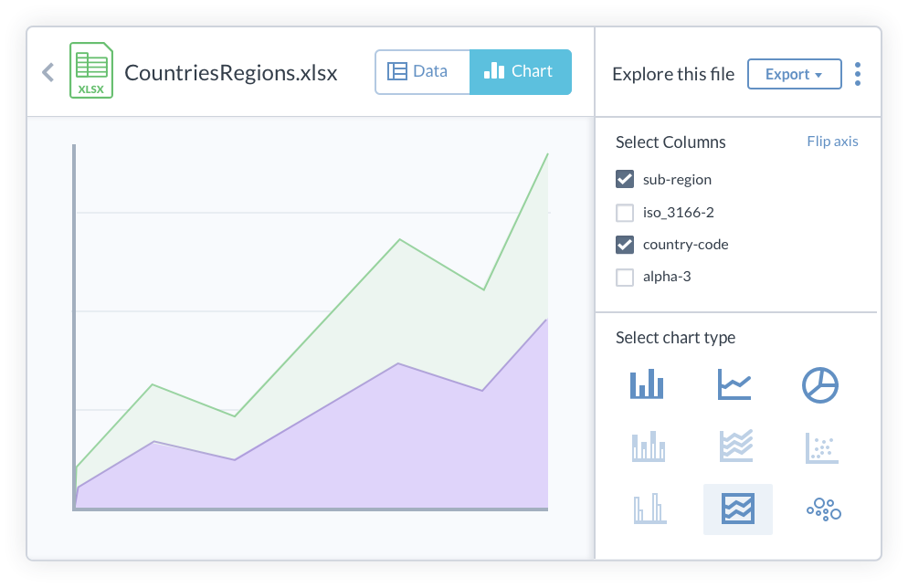Click the highlighted stacked area chart icon
The height and width of the screenshot is (588, 908).
(x=737, y=509)
